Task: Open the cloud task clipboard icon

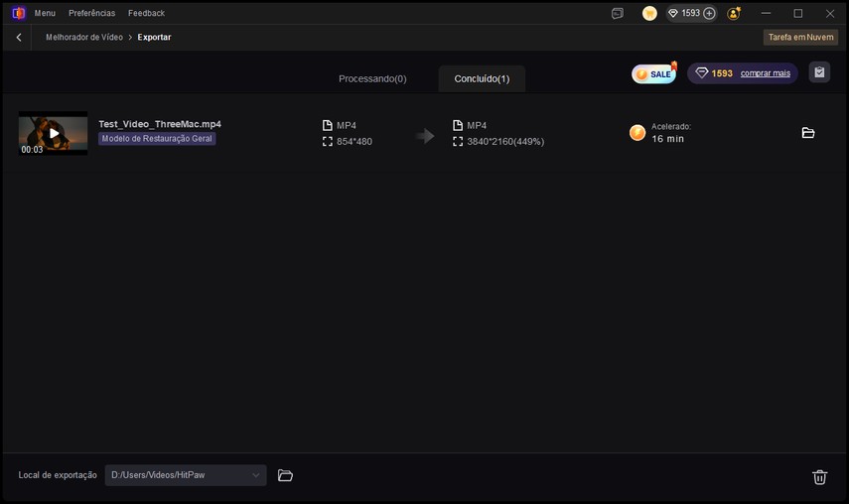Action: [819, 72]
